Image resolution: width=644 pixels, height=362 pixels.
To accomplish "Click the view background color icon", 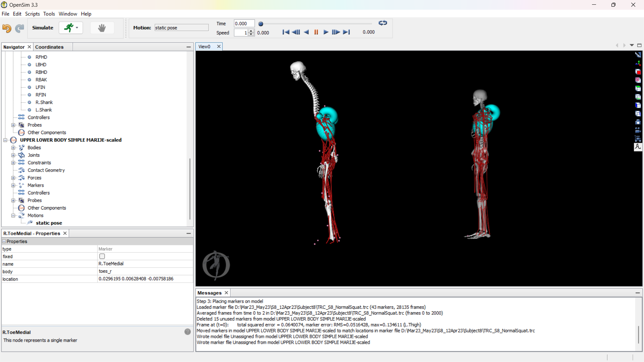I will 638,55.
